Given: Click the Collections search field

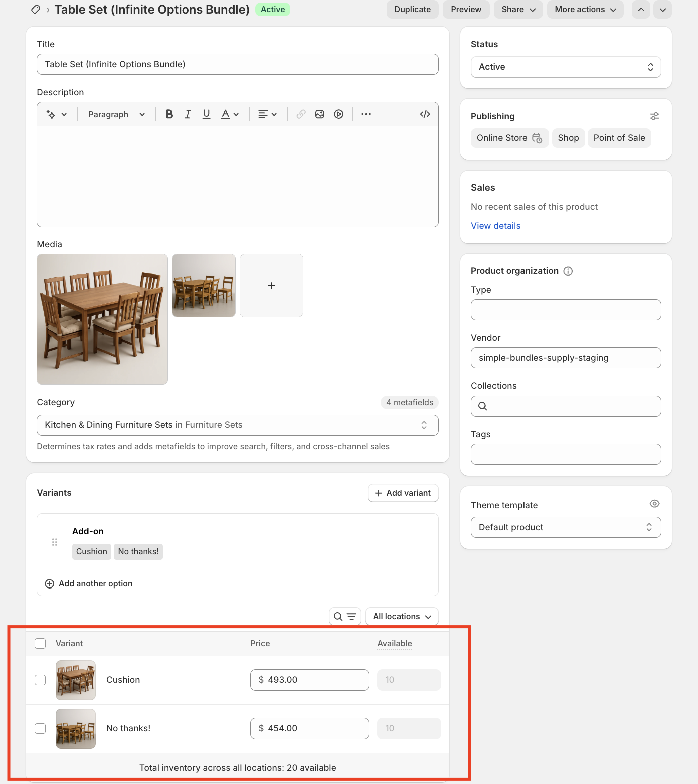Looking at the screenshot, I should pos(566,406).
